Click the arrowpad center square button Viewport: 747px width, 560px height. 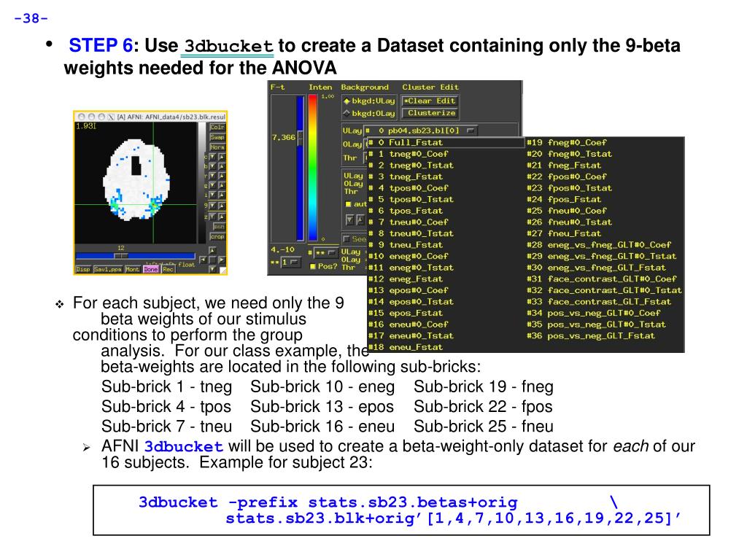[212, 260]
